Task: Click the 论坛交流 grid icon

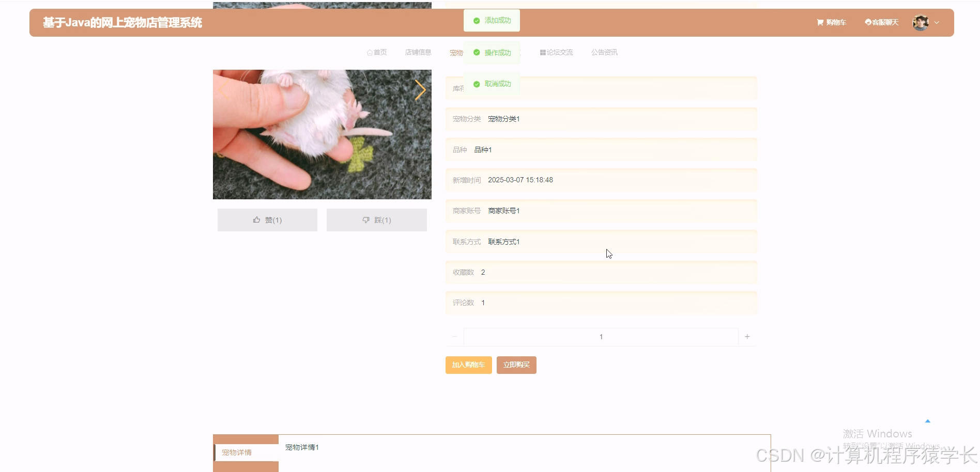Action: click(x=542, y=52)
